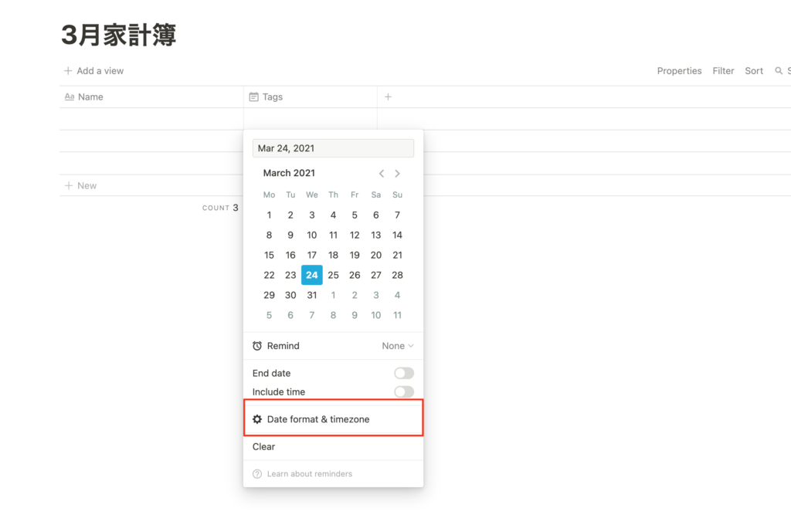Image resolution: width=791 pixels, height=532 pixels.
Task: Select March 14 in the calendar
Action: (398, 235)
